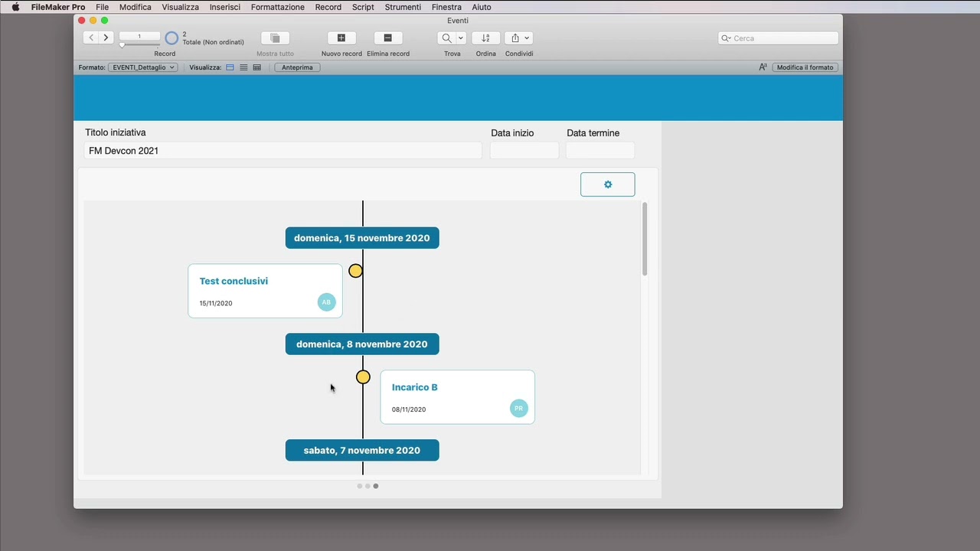
Task: Select the first slide panel dot
Action: pyautogui.click(x=360, y=486)
